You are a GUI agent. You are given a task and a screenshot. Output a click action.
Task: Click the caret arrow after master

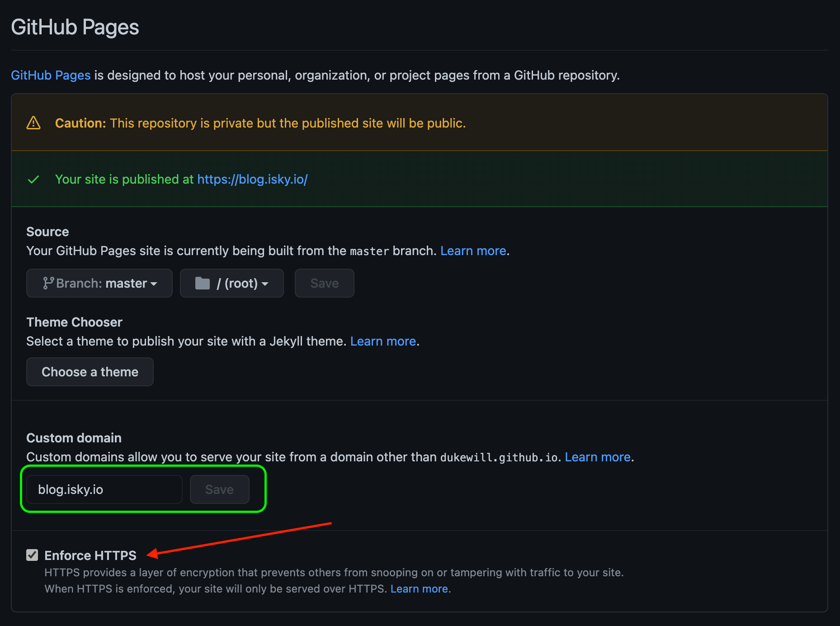[154, 284]
